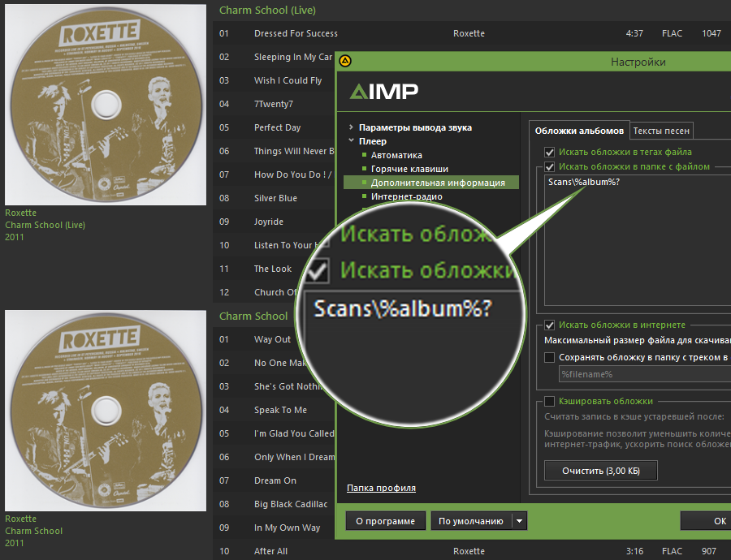
Task: Select 'Автоматика' settings section
Action: tap(396, 155)
